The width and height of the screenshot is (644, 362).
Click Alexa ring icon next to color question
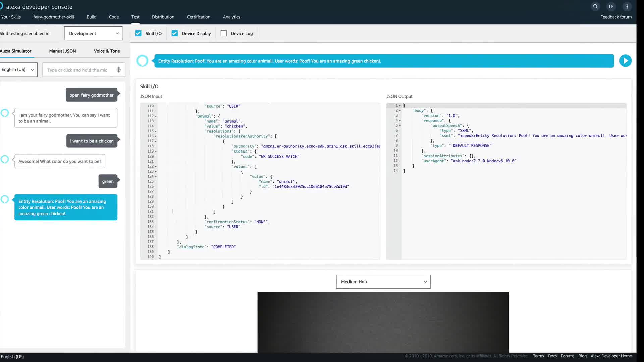(5, 159)
